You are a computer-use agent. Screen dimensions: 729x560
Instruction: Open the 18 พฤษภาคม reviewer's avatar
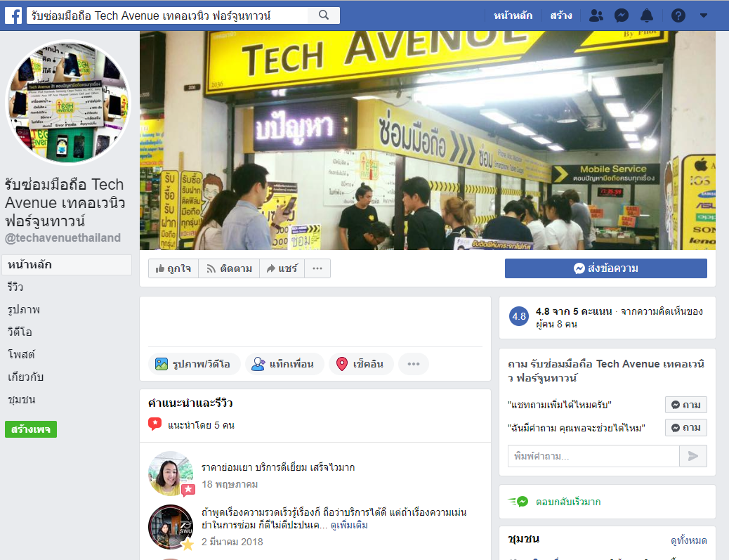coord(171,474)
